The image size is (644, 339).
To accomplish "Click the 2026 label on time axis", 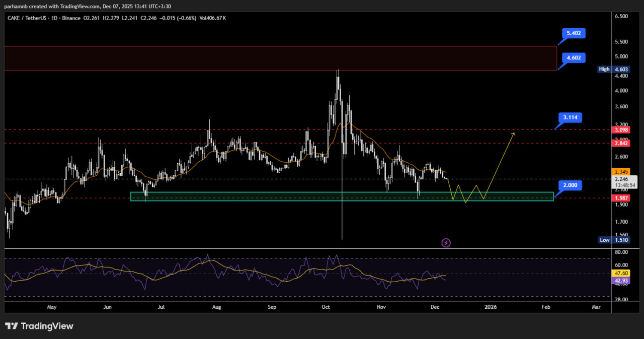I will 490,306.
